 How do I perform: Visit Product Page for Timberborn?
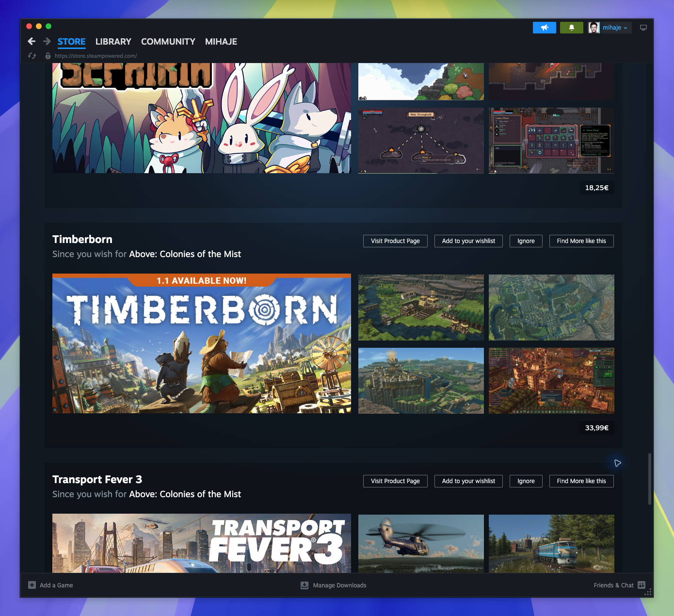coord(395,241)
